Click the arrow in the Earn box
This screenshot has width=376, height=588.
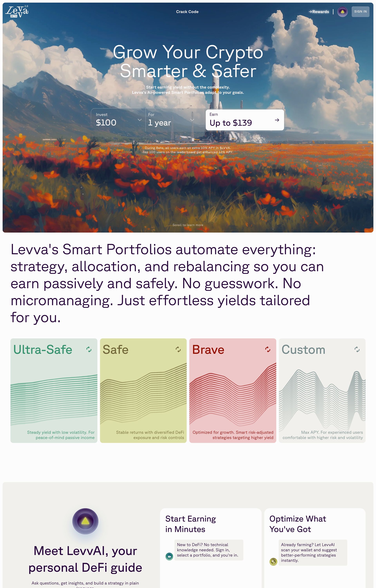277,120
